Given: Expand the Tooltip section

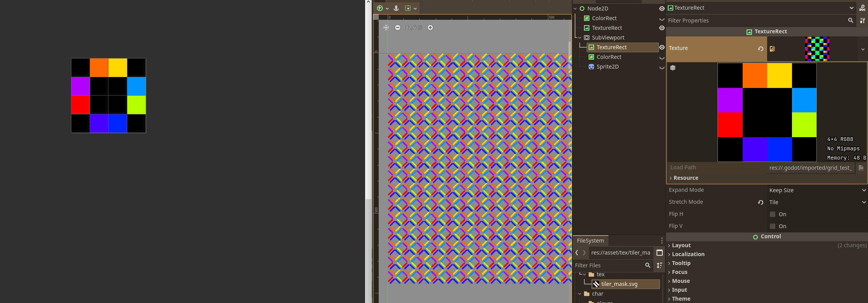Looking at the screenshot, I should (681, 263).
